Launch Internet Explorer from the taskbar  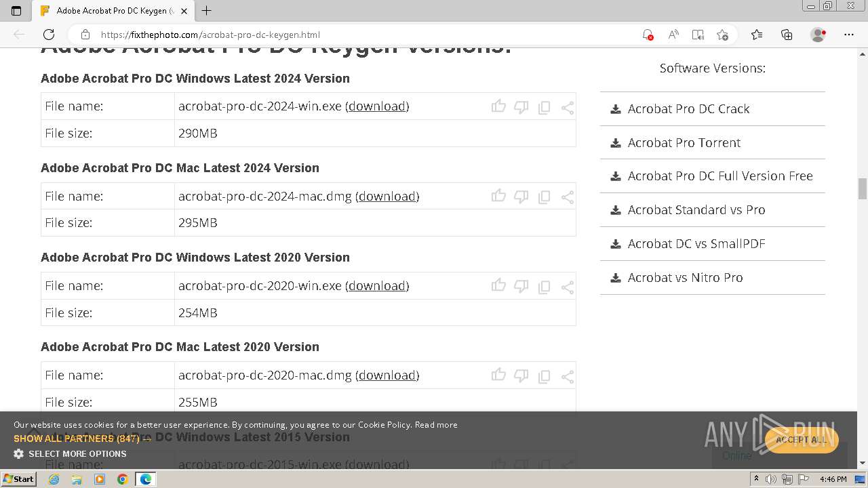(x=54, y=479)
